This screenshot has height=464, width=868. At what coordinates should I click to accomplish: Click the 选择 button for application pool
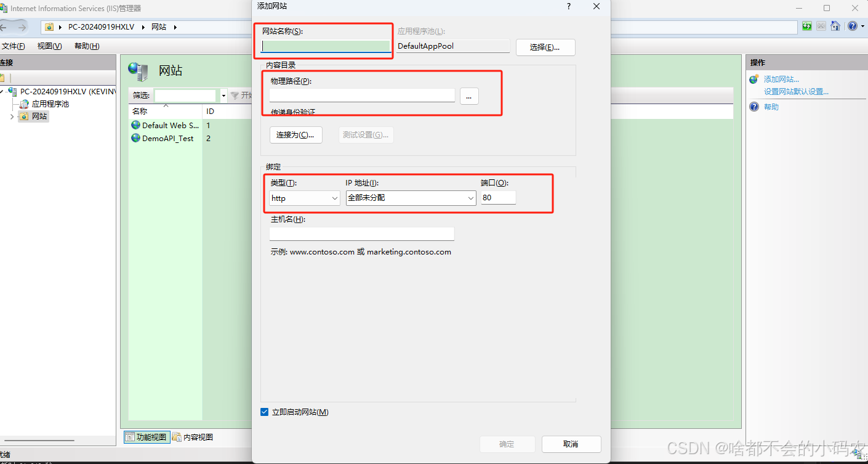pos(545,47)
